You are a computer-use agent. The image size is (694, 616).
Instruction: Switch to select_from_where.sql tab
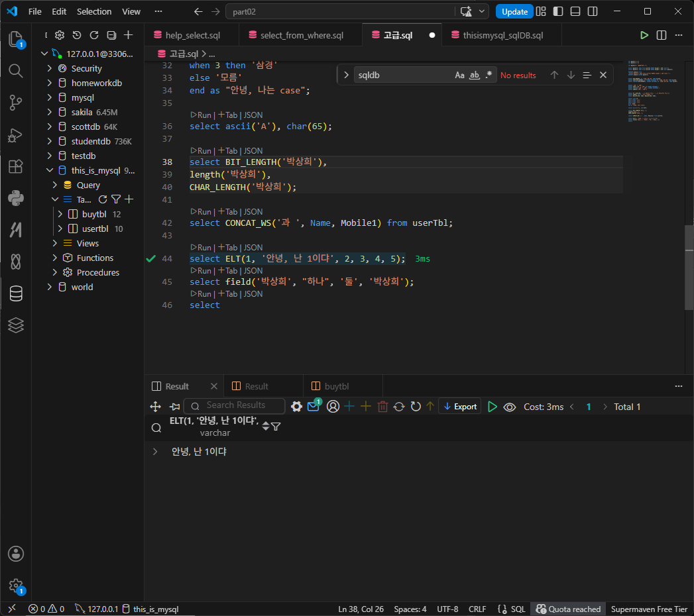tap(300, 35)
